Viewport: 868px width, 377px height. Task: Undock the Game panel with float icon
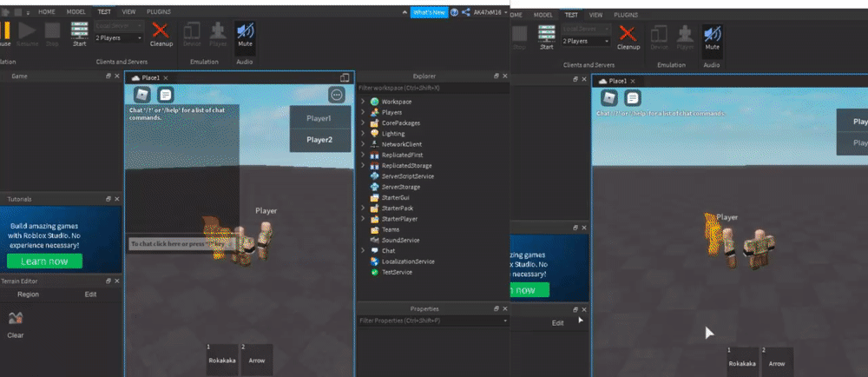point(108,76)
